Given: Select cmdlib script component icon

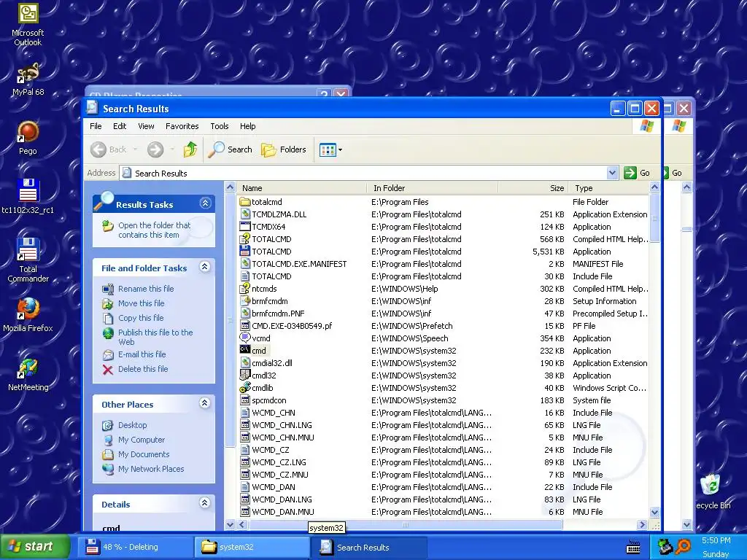Looking at the screenshot, I should (x=245, y=388).
